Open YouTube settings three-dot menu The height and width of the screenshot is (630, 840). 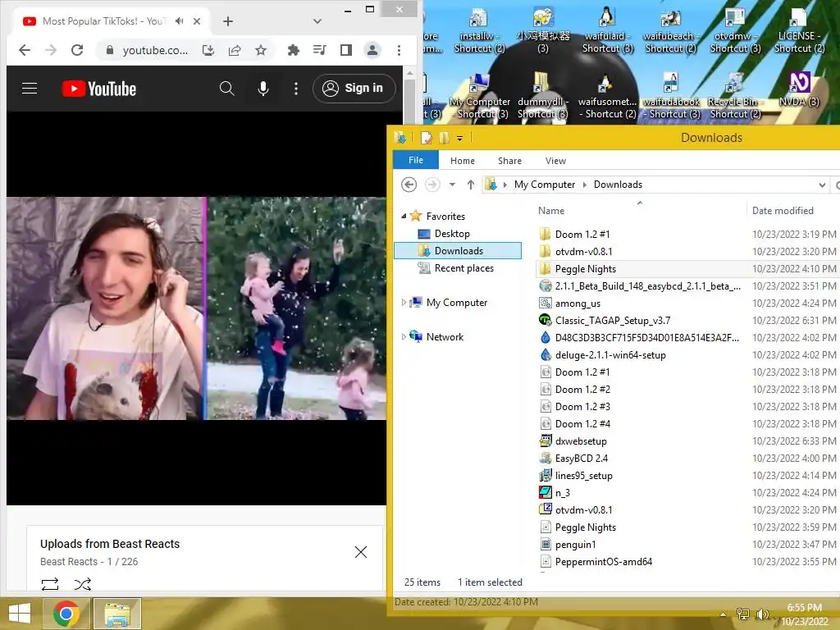pyautogui.click(x=295, y=89)
